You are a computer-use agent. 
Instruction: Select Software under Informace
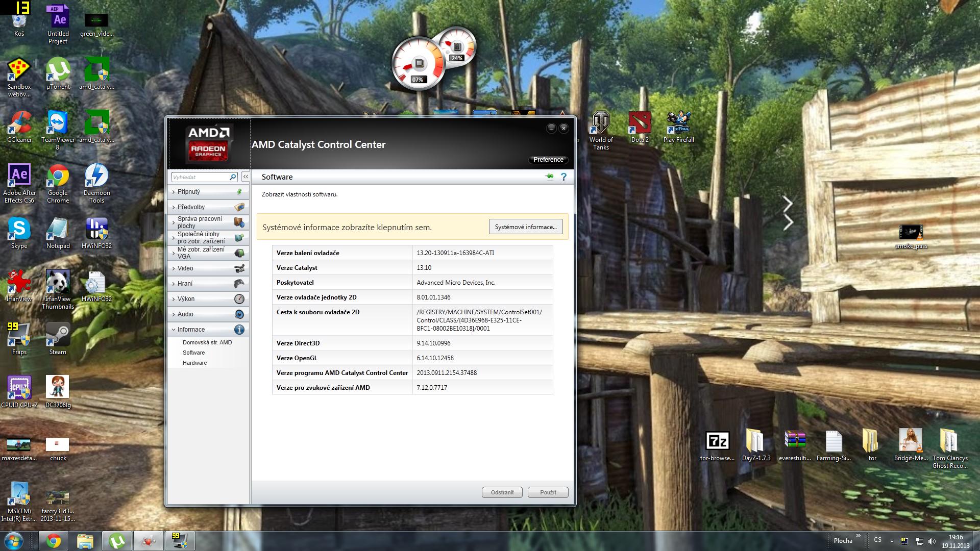coord(193,353)
